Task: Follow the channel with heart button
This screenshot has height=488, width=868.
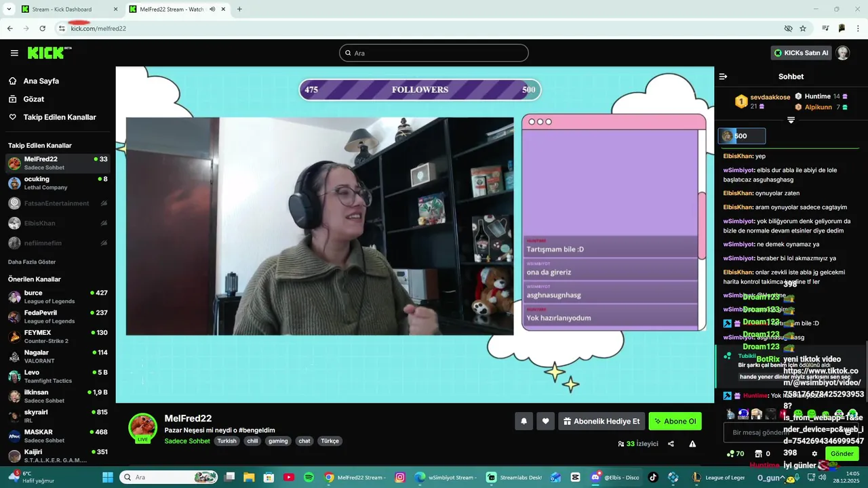Action: [x=545, y=421]
